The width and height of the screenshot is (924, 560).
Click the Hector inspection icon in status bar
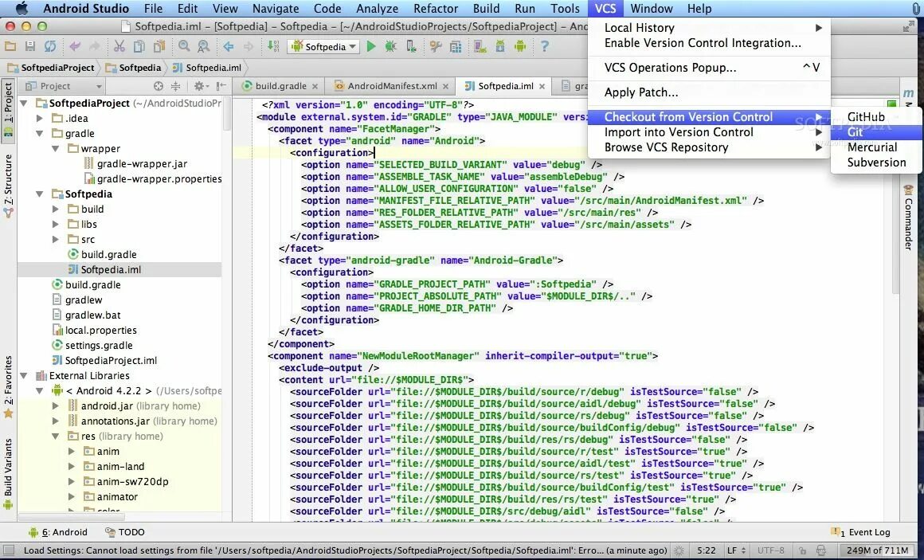click(x=821, y=550)
